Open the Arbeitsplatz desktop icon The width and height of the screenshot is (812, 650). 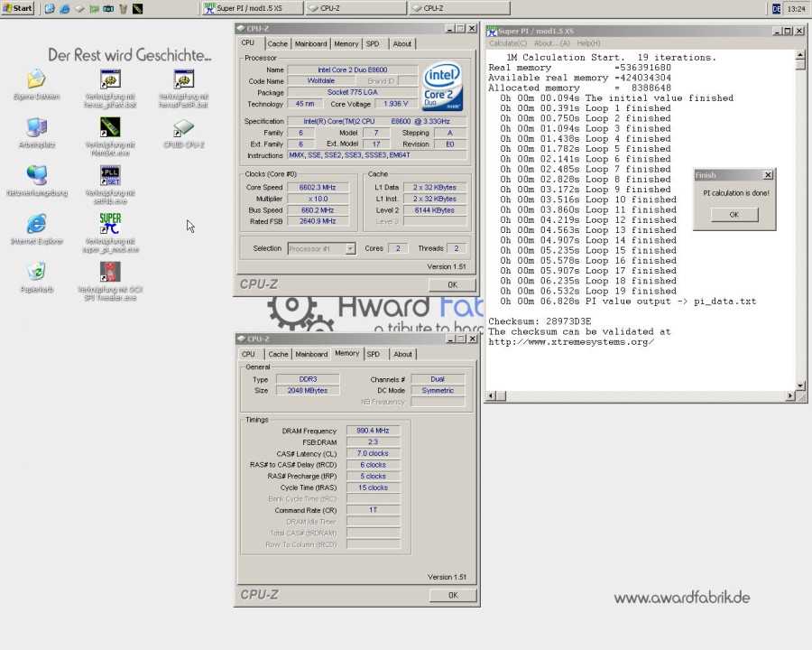tap(36, 127)
